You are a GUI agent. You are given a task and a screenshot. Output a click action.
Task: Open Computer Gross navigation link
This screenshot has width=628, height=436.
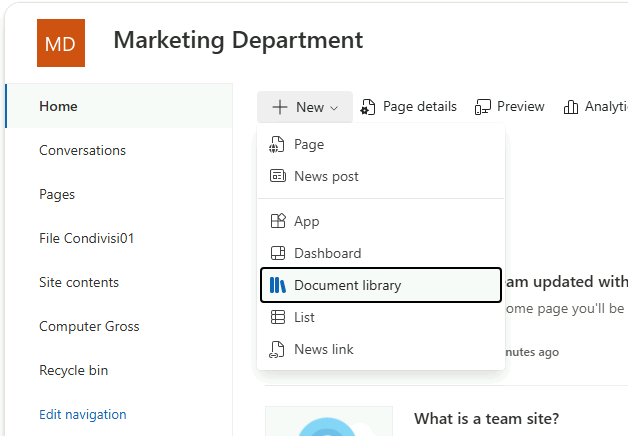point(89,326)
